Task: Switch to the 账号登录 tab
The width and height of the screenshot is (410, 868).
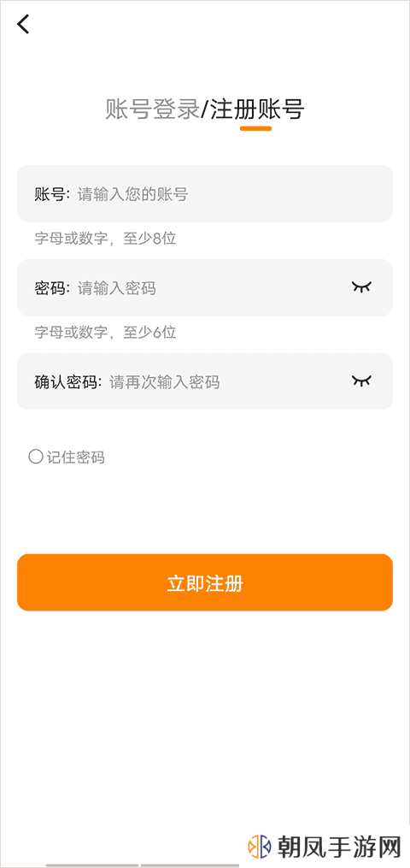Action: point(152,109)
